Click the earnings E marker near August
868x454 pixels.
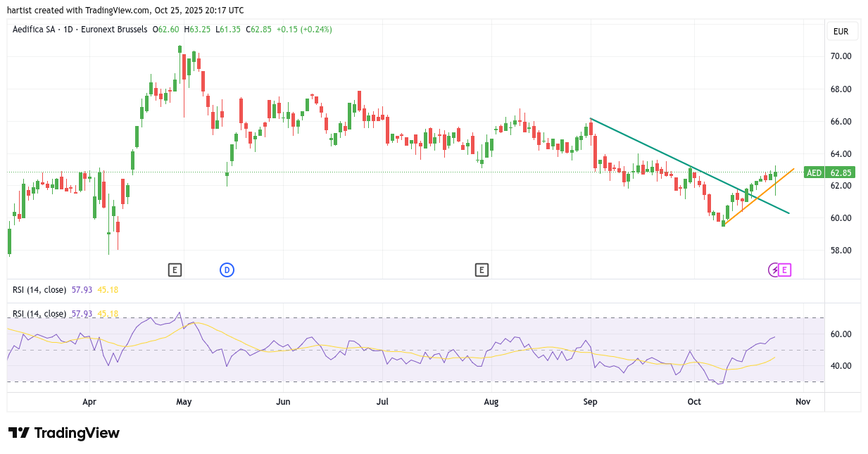point(482,270)
